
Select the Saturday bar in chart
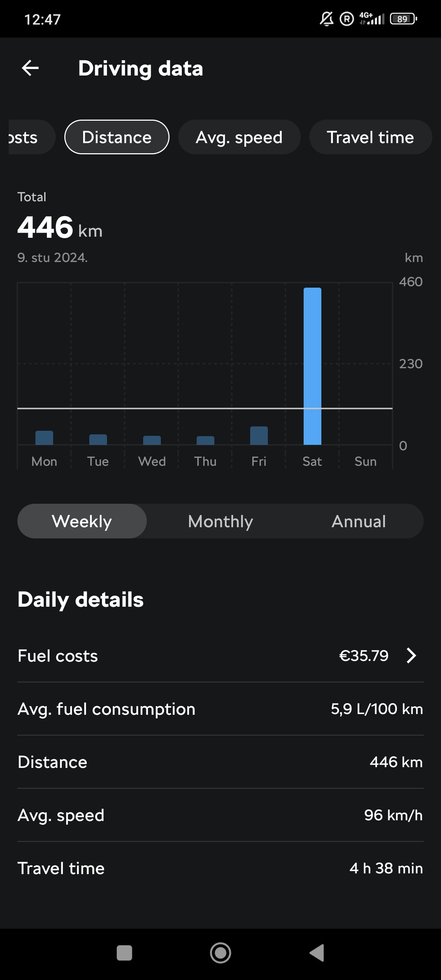pyautogui.click(x=312, y=366)
